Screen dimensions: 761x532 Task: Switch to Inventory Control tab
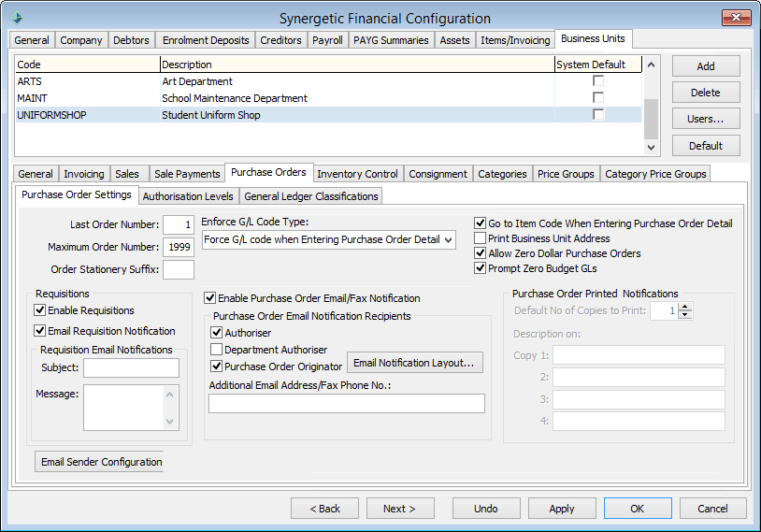pos(357,174)
